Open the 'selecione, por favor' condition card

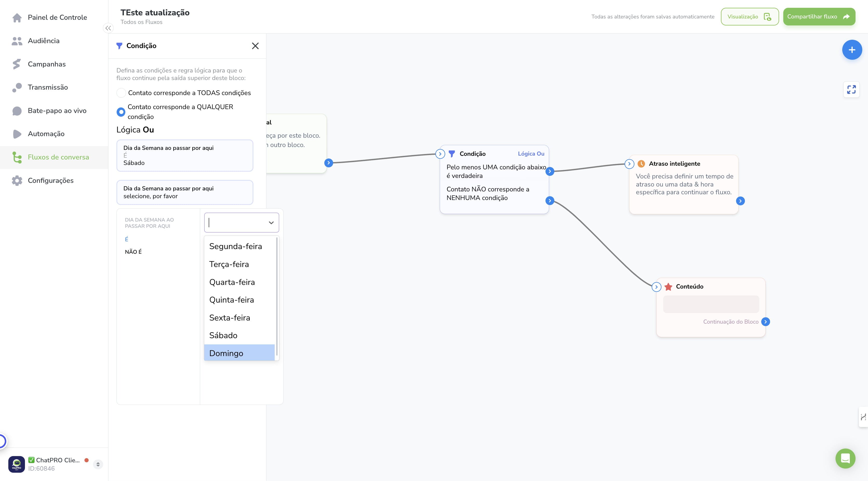[185, 192]
